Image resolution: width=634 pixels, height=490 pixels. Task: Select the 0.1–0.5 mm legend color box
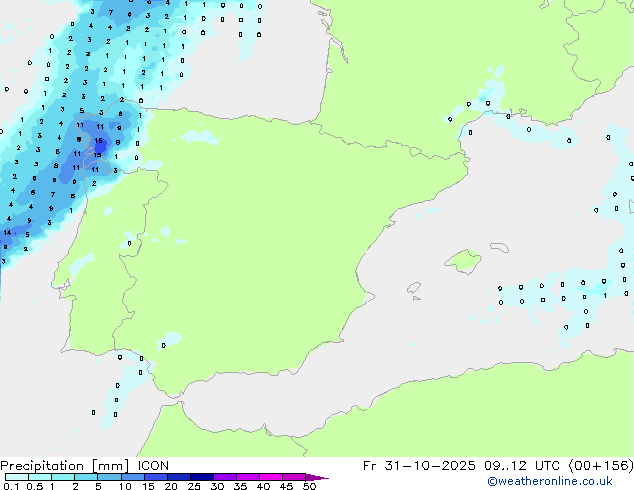(x=17, y=477)
